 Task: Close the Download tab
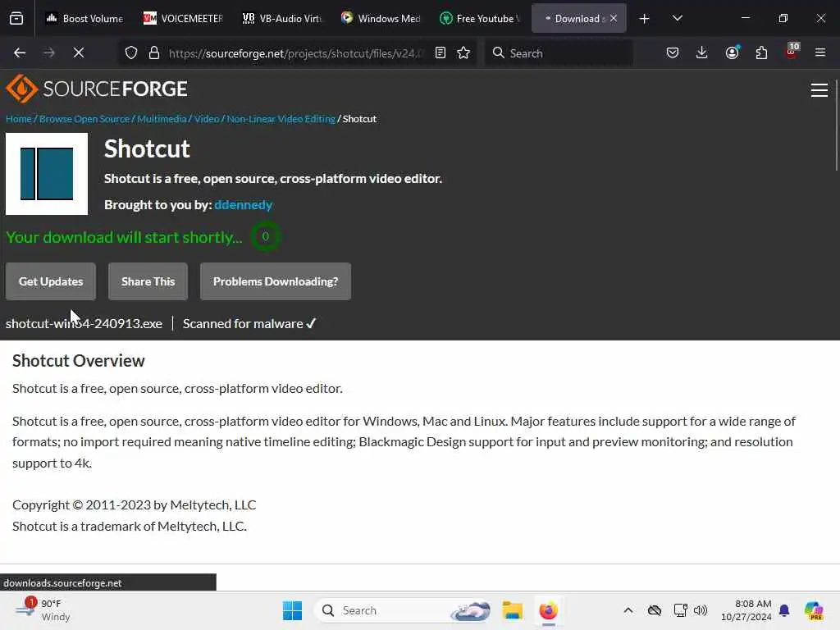[x=614, y=18]
